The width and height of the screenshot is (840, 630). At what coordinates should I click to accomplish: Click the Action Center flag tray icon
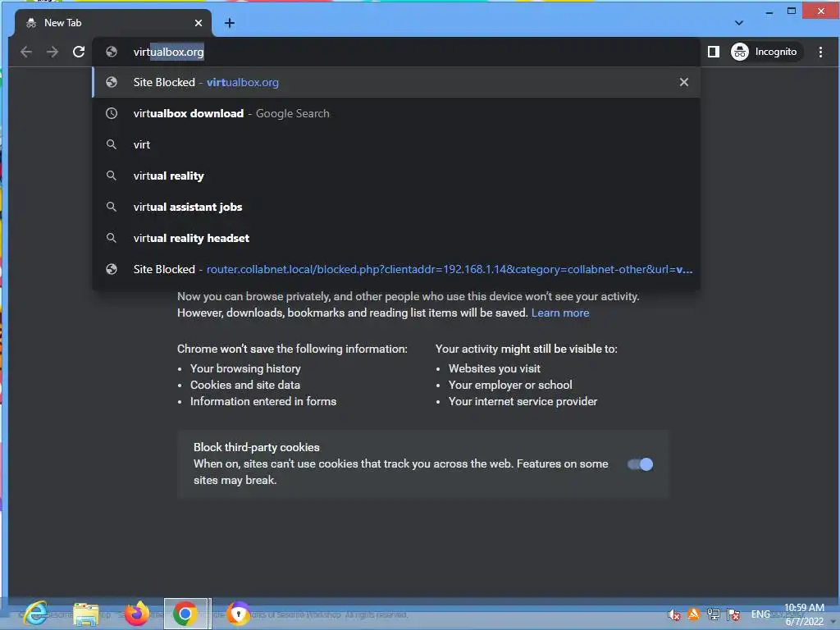point(733,614)
